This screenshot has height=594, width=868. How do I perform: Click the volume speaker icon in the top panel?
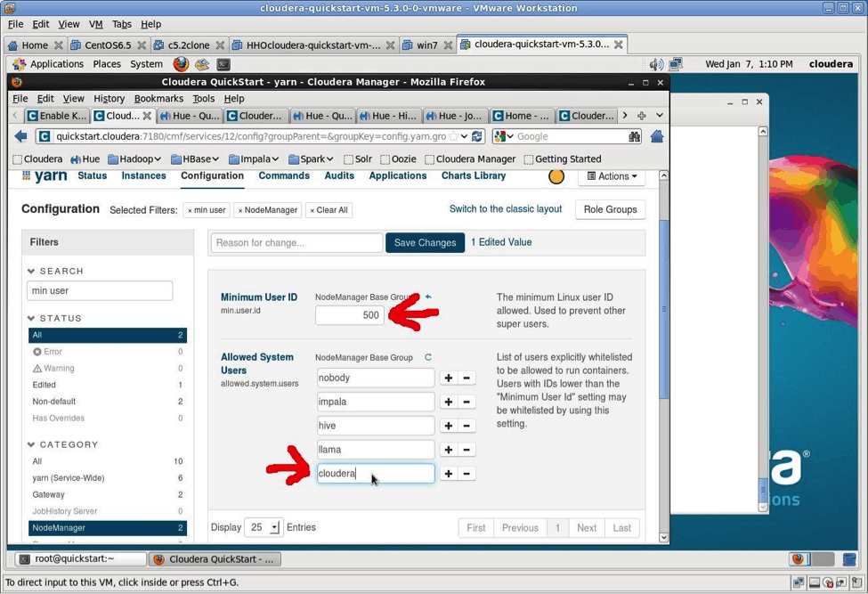[656, 64]
